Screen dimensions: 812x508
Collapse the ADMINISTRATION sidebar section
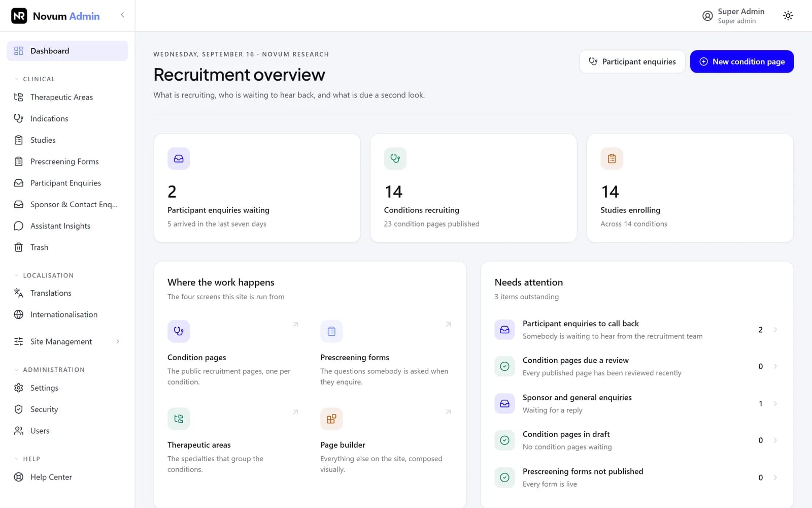(49, 370)
